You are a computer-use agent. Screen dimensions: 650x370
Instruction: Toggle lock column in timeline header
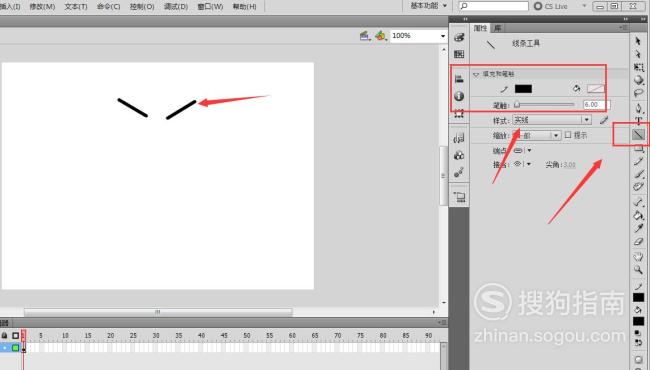(5, 335)
